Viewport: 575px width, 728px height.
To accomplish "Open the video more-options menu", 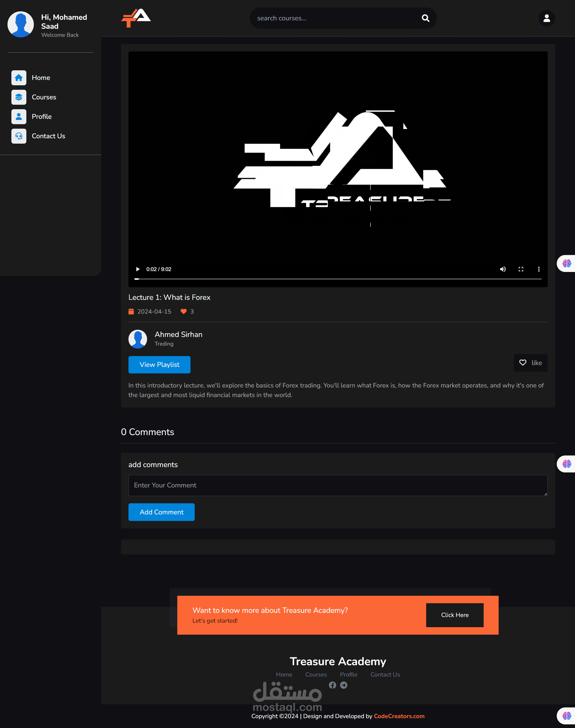I will [539, 269].
